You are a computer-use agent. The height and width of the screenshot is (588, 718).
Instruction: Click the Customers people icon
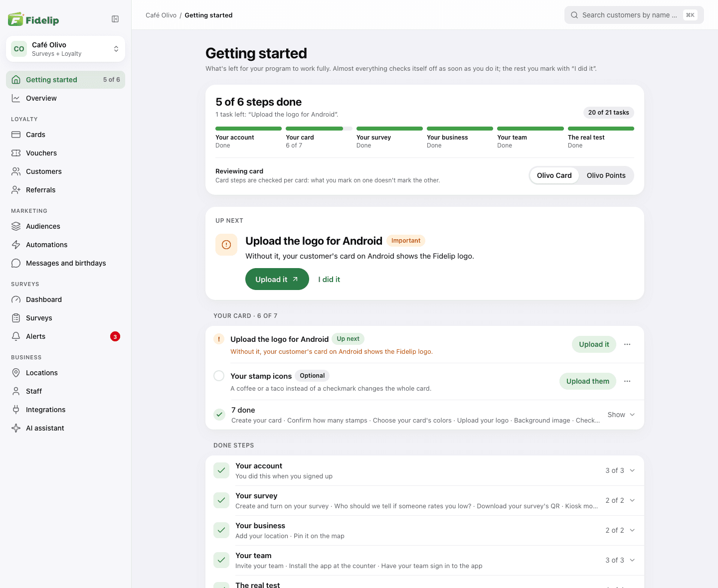pyautogui.click(x=16, y=171)
